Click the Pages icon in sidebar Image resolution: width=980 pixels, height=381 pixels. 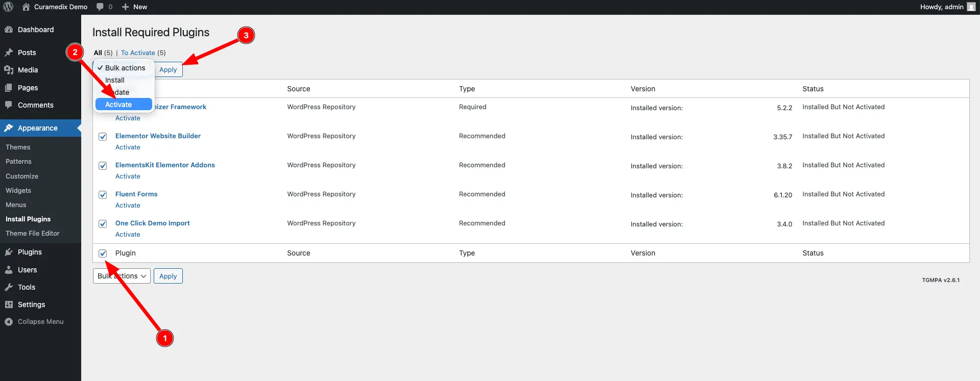tap(9, 88)
